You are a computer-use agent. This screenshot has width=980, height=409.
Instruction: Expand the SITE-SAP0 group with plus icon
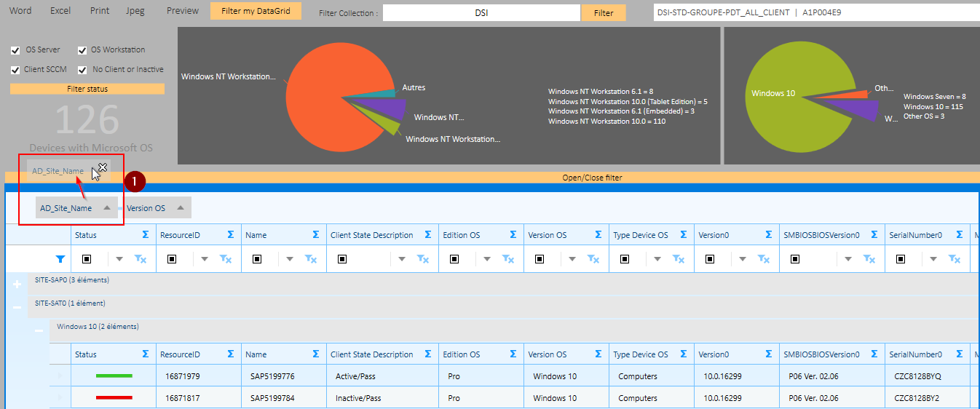click(x=17, y=285)
